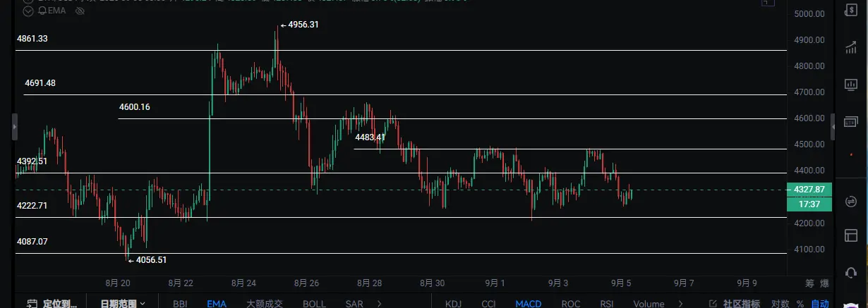This screenshot has width=868, height=308.
Task: Select the SAR indicator tab
Action: point(354,304)
